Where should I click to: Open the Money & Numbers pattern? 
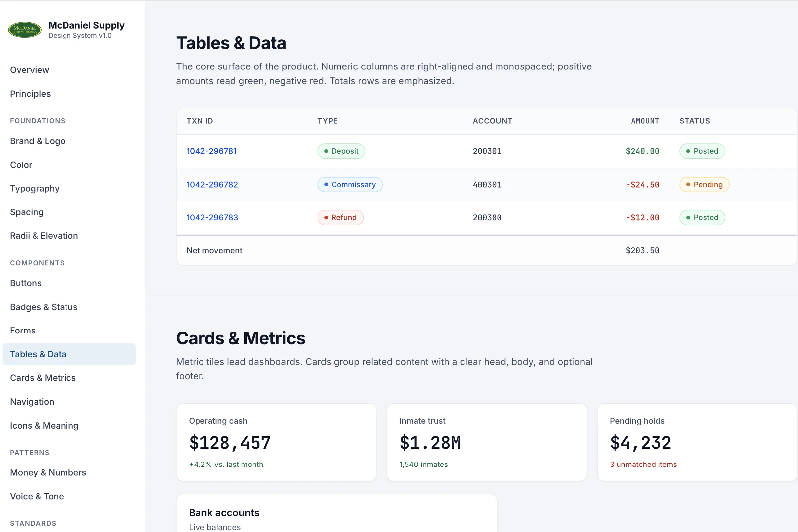pos(48,472)
